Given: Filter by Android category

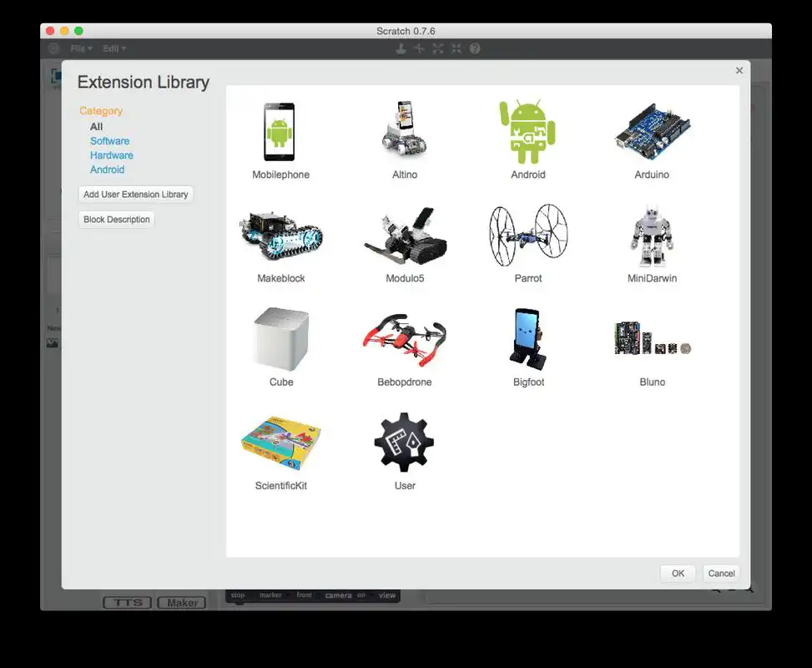Looking at the screenshot, I should tap(107, 170).
